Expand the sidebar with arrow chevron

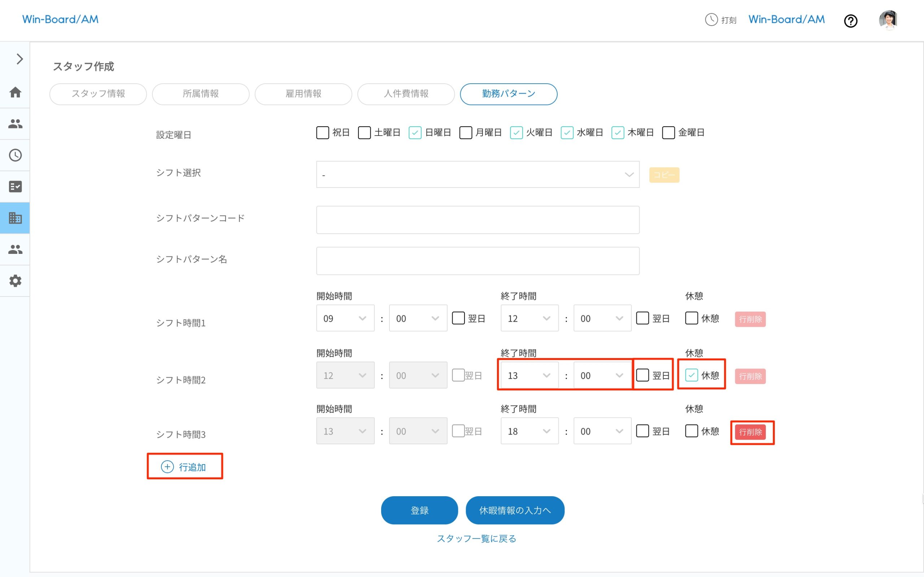point(19,59)
